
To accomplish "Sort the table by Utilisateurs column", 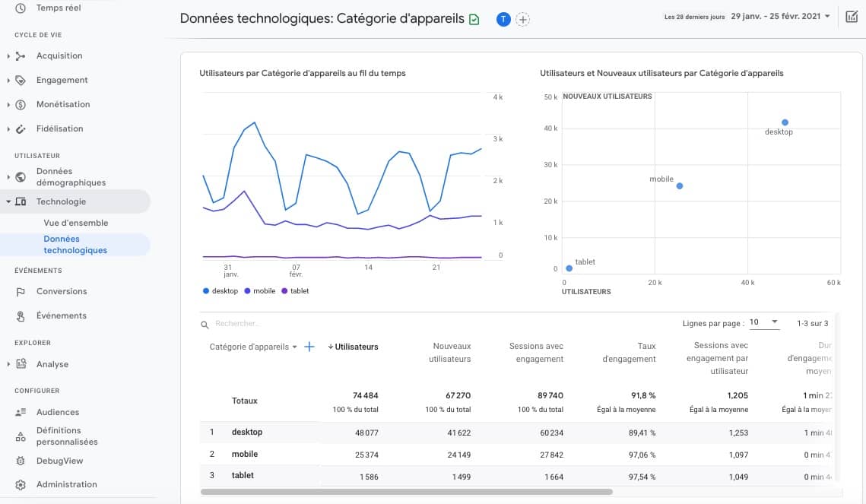I will pyautogui.click(x=354, y=347).
